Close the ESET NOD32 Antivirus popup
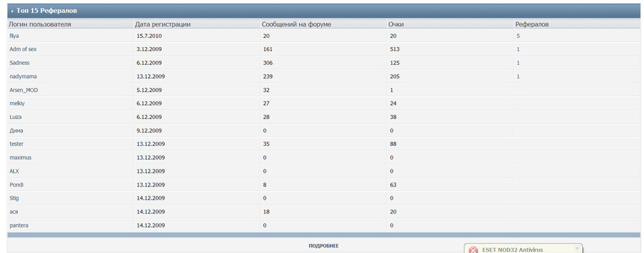644x253 pixels. 577,248
